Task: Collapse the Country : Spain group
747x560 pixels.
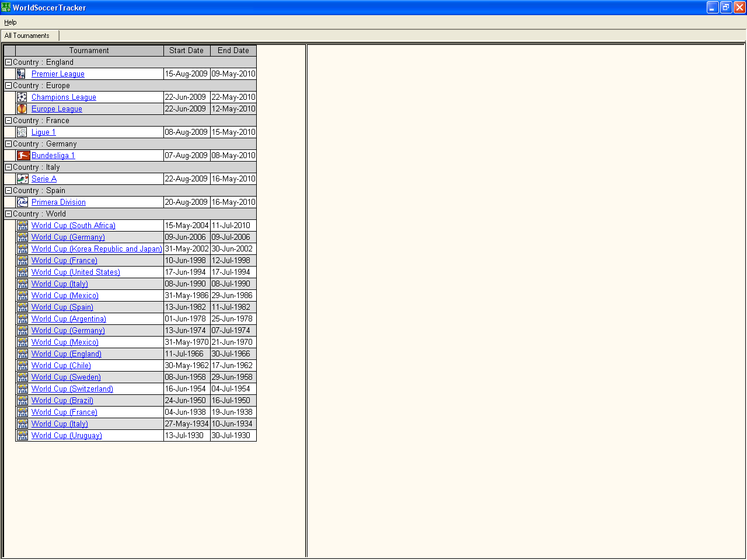Action: pos(8,191)
